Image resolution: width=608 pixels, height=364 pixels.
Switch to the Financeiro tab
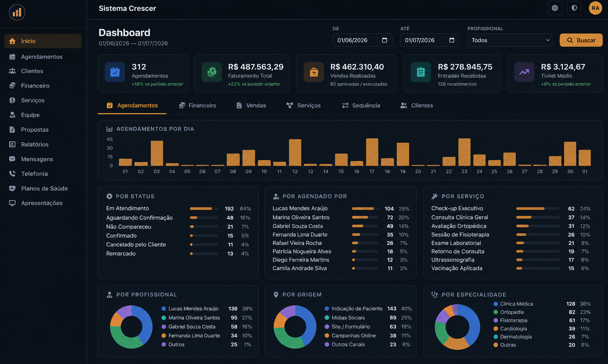click(x=198, y=106)
